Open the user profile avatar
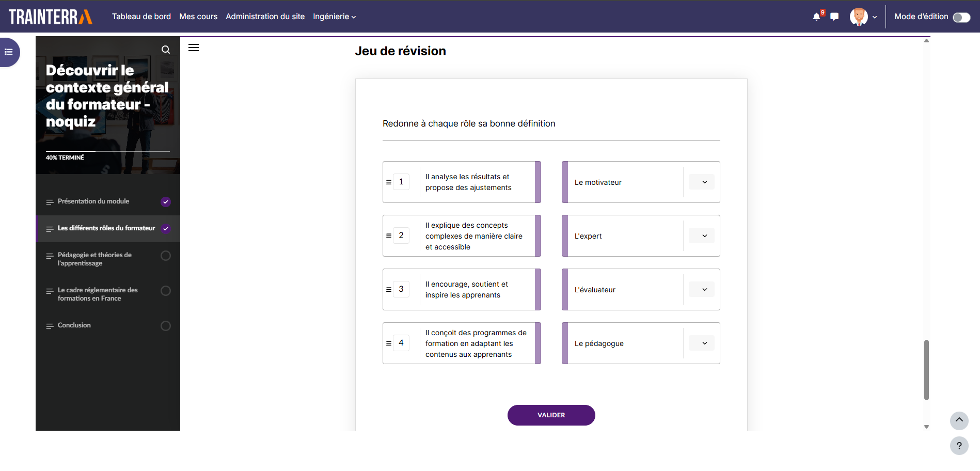This screenshot has height=471, width=980. pos(858,16)
